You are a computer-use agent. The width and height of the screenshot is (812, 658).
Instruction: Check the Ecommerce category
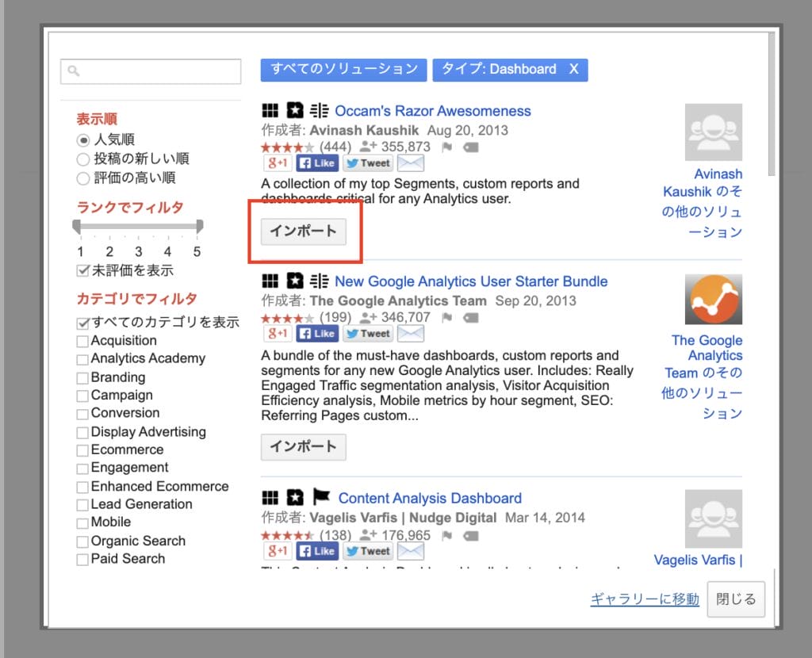pyautogui.click(x=82, y=451)
